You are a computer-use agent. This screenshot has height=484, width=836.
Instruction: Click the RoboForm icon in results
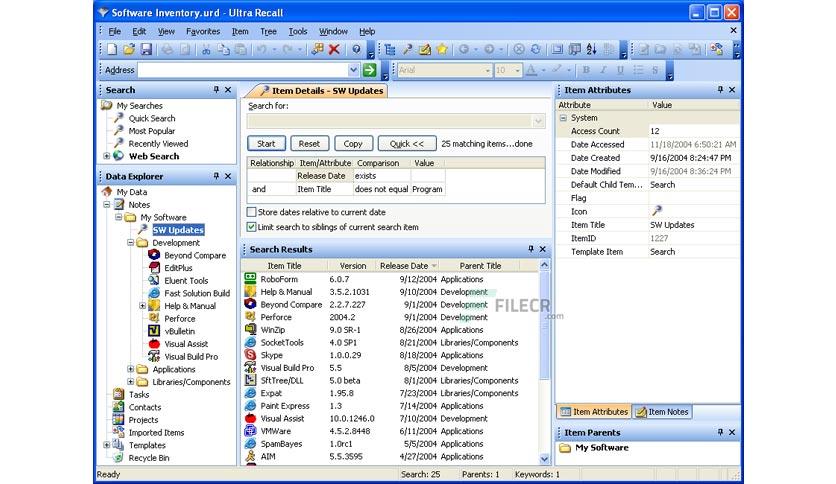pyautogui.click(x=250, y=278)
